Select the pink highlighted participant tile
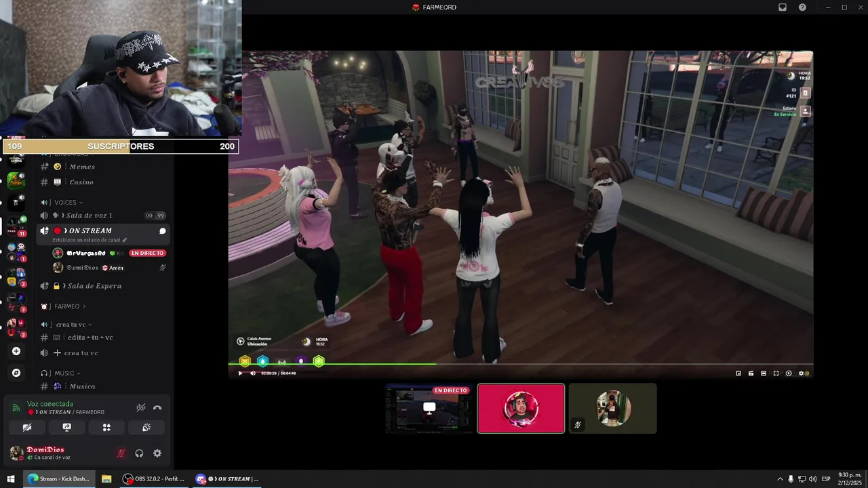Viewport: 868px width, 488px height. pos(521,409)
